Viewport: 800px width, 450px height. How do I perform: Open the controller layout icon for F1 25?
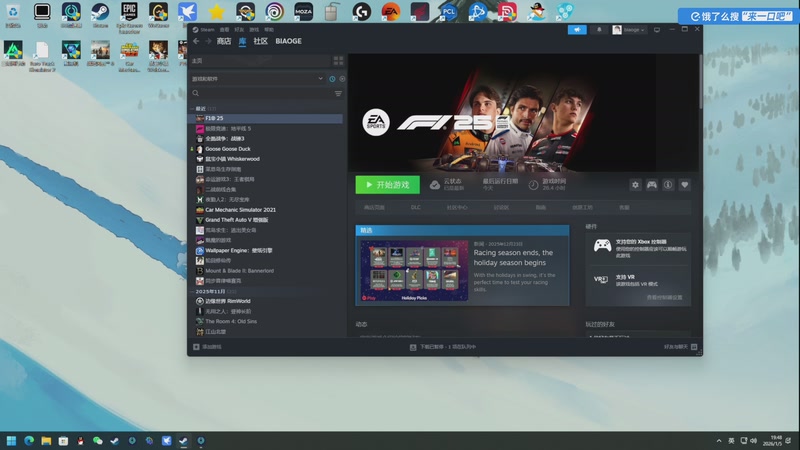pyautogui.click(x=652, y=185)
